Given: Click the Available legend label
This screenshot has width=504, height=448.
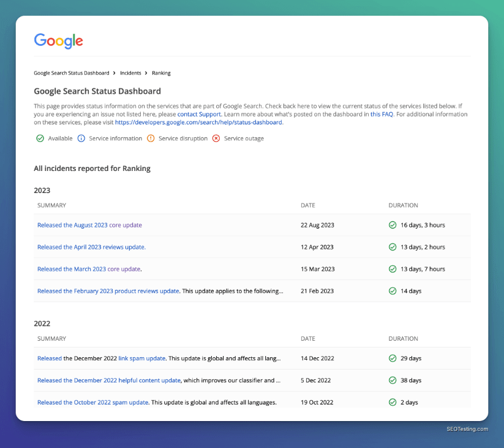Looking at the screenshot, I should [x=60, y=139].
